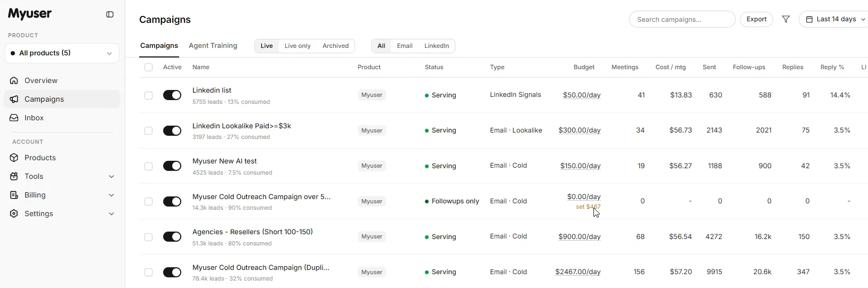Screen dimensions: 868x288
Task: Sort by Meetings column header
Action: [x=625, y=67]
